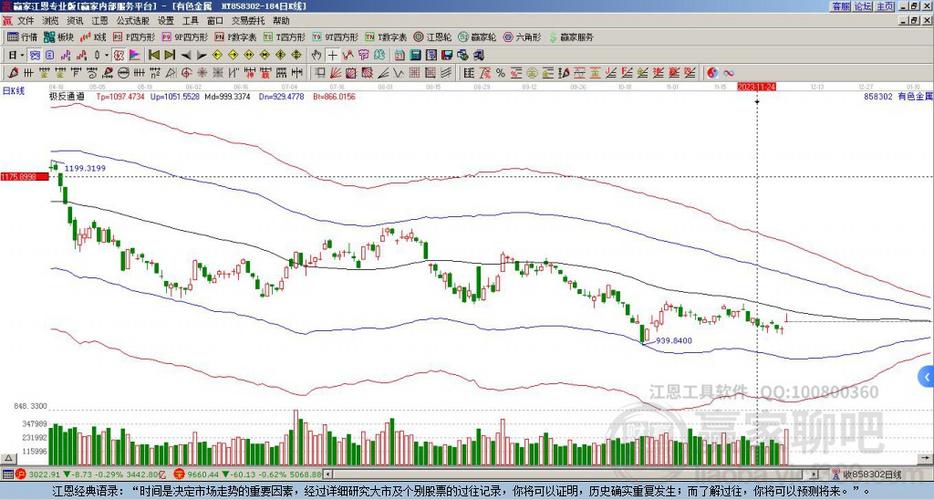This screenshot has width=934, height=500.
Task: Open the 客服 link
Action: coord(840,6)
